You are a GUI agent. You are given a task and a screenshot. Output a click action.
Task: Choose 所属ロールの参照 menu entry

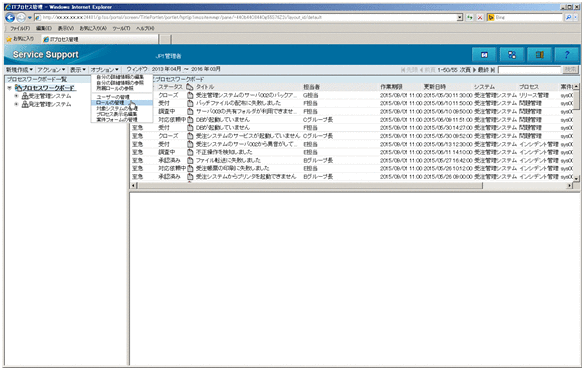pyautogui.click(x=115, y=88)
